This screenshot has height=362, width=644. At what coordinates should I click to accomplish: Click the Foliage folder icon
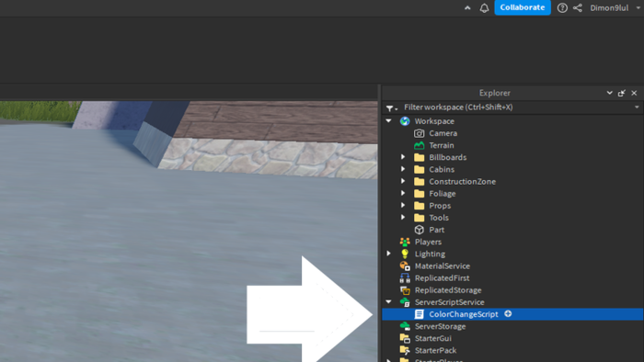point(419,194)
